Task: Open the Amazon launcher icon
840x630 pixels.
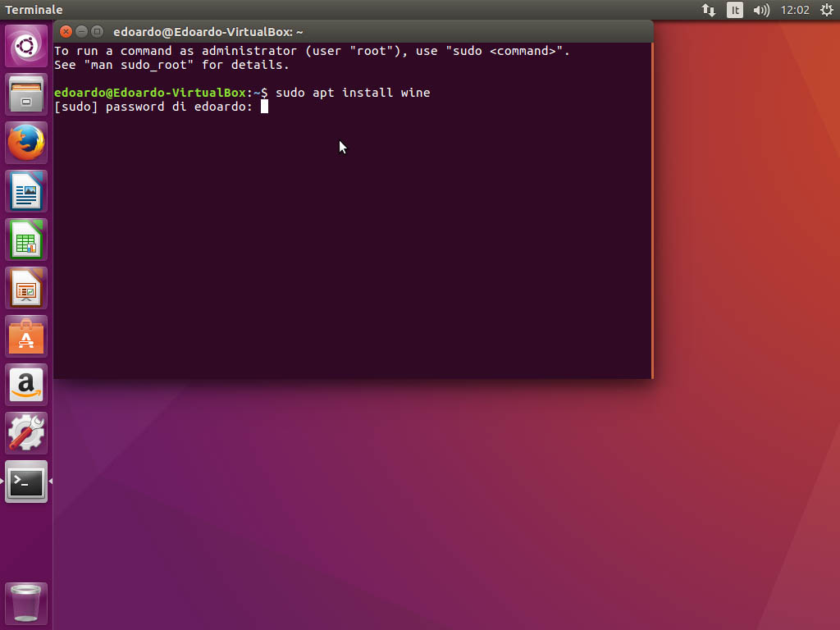Action: coord(27,385)
